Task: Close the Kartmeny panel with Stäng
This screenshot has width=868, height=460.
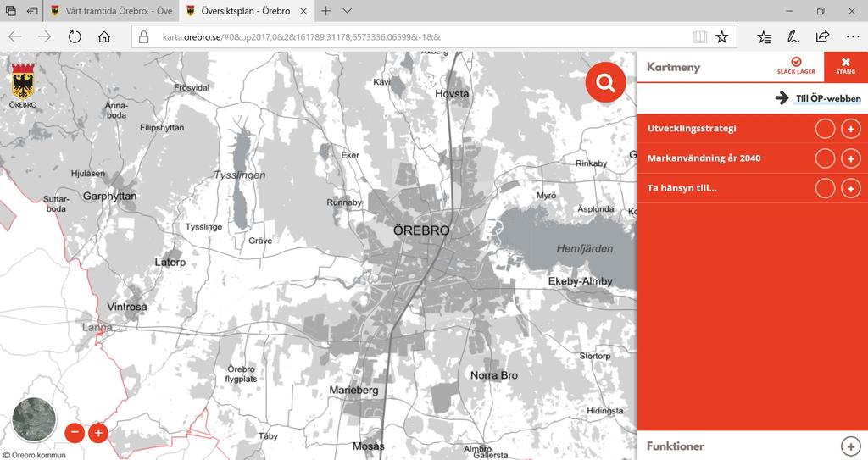Action: [845, 67]
